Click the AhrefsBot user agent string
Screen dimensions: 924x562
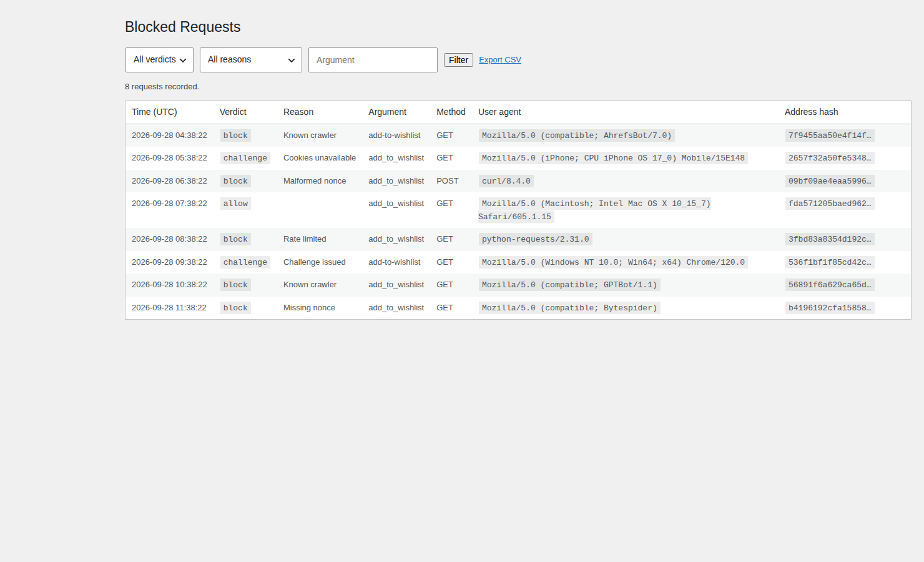tap(576, 136)
